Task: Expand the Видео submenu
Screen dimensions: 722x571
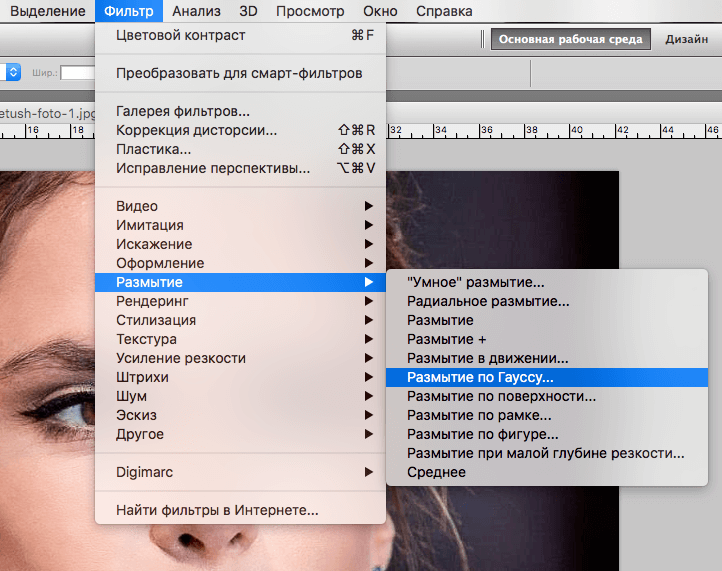Action: click(x=240, y=206)
